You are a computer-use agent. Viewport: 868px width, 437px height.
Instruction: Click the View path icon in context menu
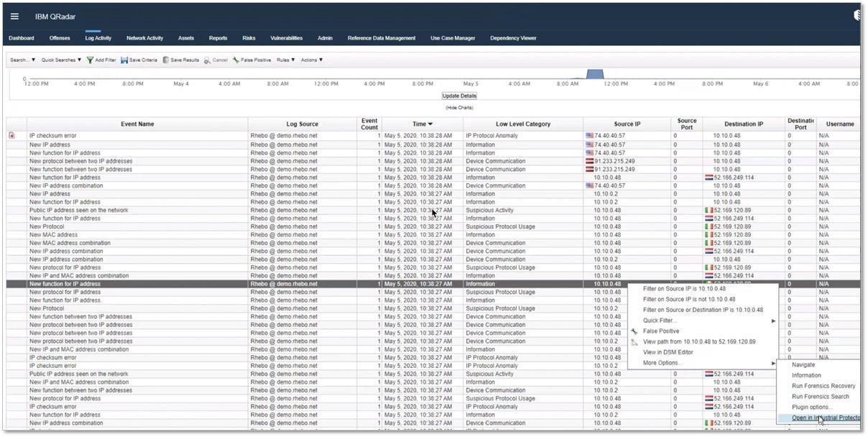coord(634,342)
